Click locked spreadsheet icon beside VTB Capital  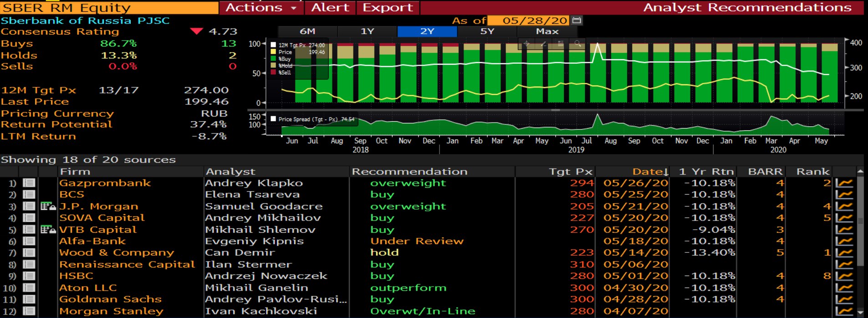point(48,230)
